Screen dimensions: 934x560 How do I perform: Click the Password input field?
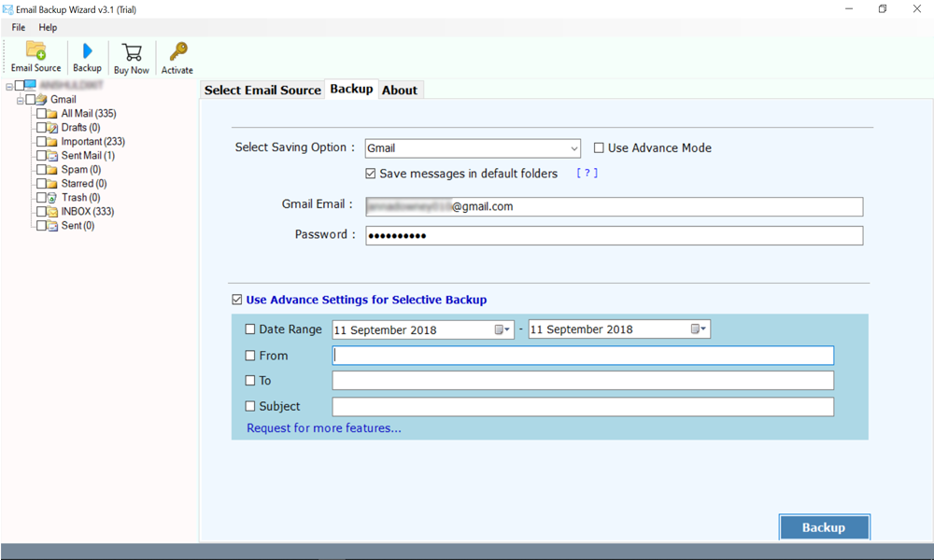pos(615,235)
